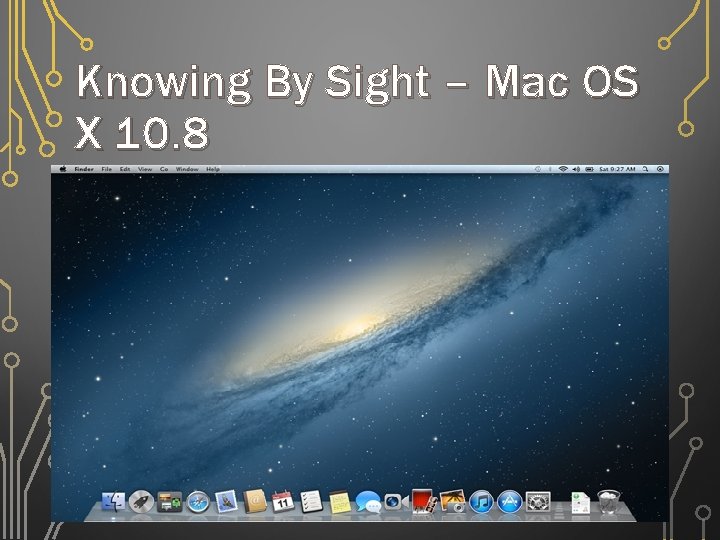720x540 pixels.
Task: Launch Photo Booth from the Dock
Action: coord(424,501)
